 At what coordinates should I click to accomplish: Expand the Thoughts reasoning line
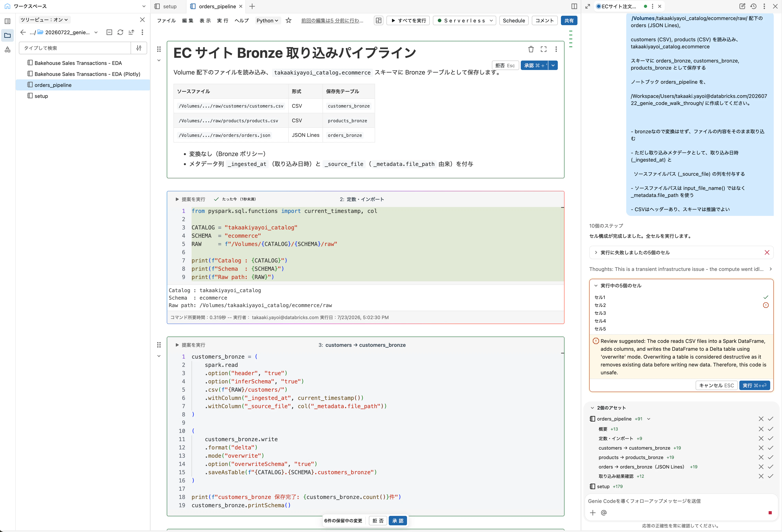[x=771, y=269]
